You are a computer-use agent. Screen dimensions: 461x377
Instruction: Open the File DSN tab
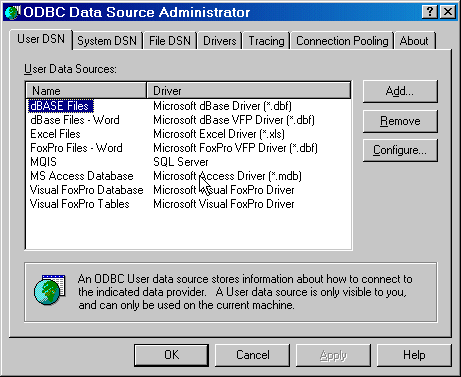[170, 41]
